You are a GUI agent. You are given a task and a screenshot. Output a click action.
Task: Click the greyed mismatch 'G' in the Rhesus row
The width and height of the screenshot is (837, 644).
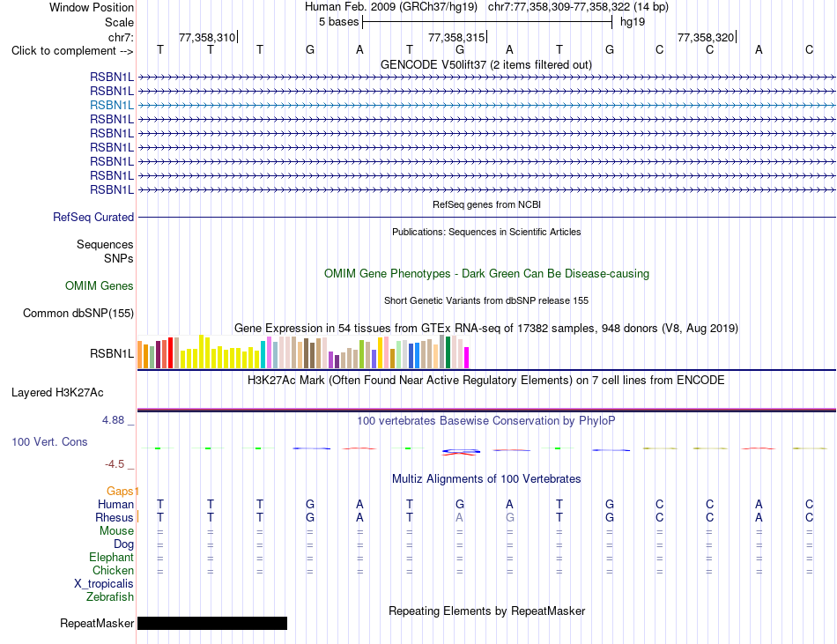(x=510, y=517)
